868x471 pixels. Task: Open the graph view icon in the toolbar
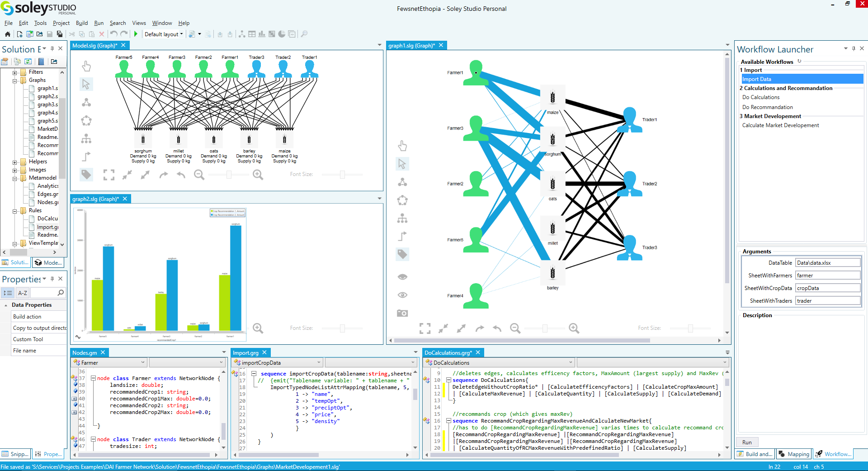coord(242,34)
